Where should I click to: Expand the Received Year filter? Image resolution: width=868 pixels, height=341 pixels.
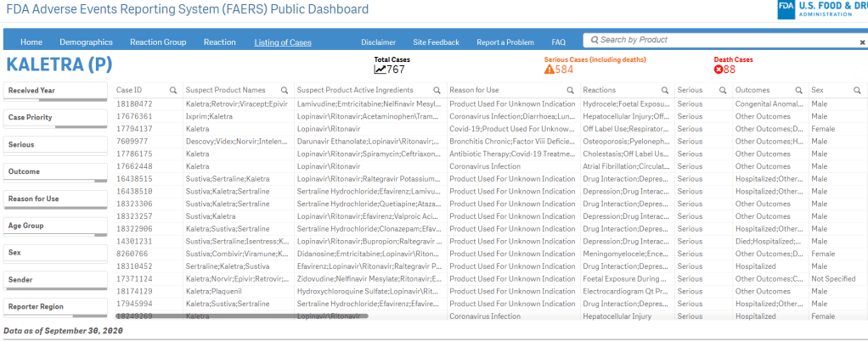(x=55, y=91)
